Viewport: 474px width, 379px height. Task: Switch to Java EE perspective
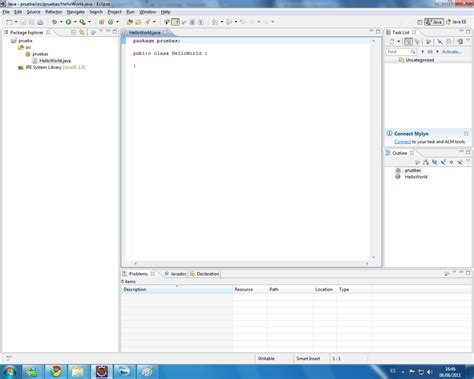(456, 22)
